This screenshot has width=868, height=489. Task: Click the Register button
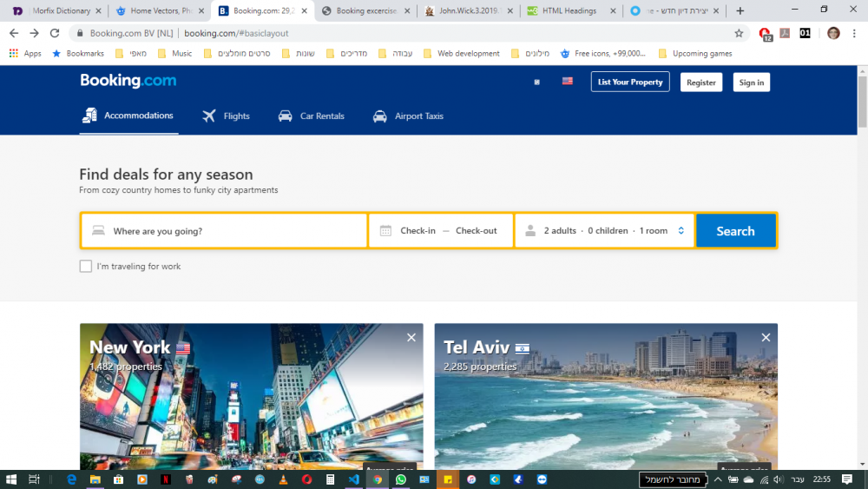click(700, 82)
